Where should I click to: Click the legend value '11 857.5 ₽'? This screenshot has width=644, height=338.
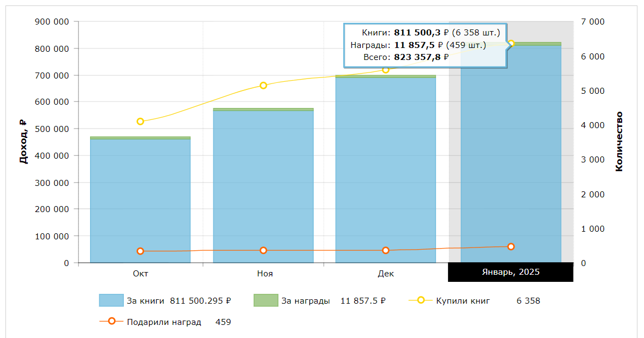click(363, 301)
